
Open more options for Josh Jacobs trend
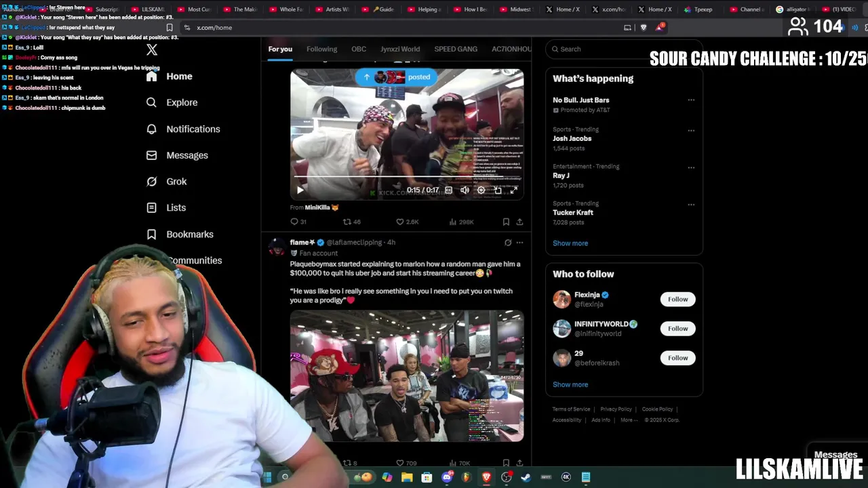coord(691,130)
